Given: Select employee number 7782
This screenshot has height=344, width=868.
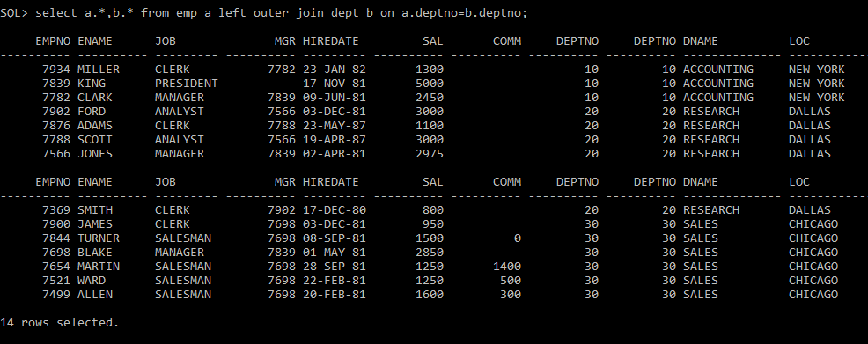Looking at the screenshot, I should [56, 98].
